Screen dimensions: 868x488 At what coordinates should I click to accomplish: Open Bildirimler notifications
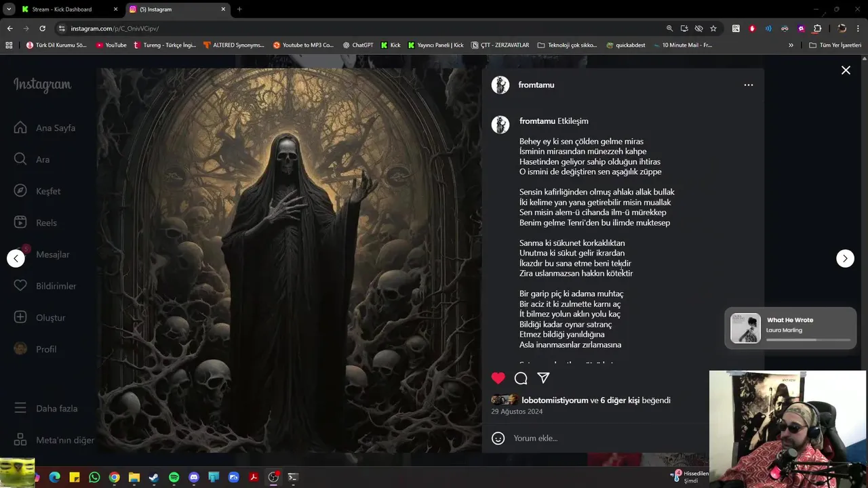(45, 286)
